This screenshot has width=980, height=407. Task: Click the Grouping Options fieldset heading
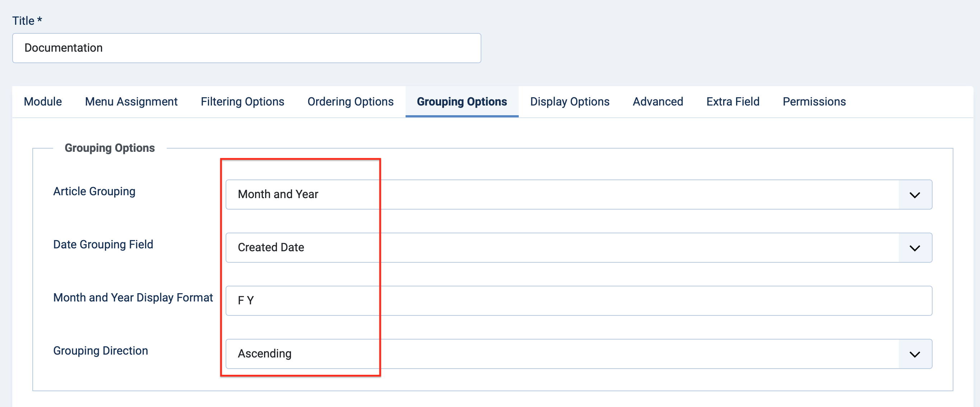[x=110, y=148]
